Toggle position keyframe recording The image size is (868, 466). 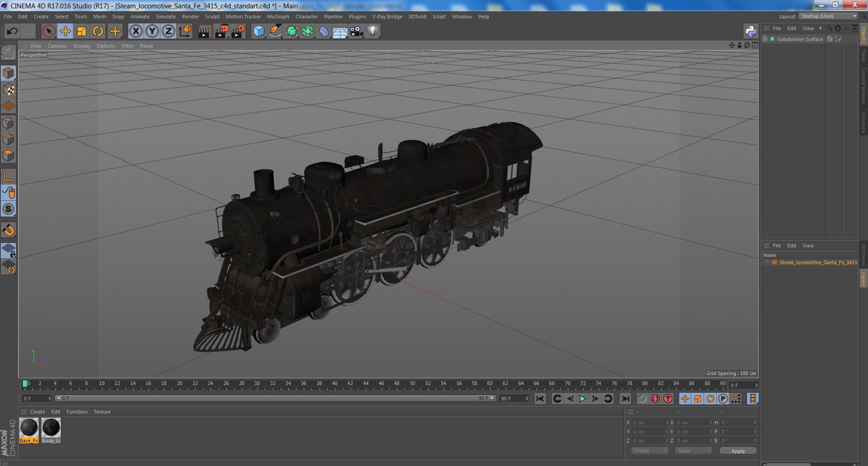684,399
